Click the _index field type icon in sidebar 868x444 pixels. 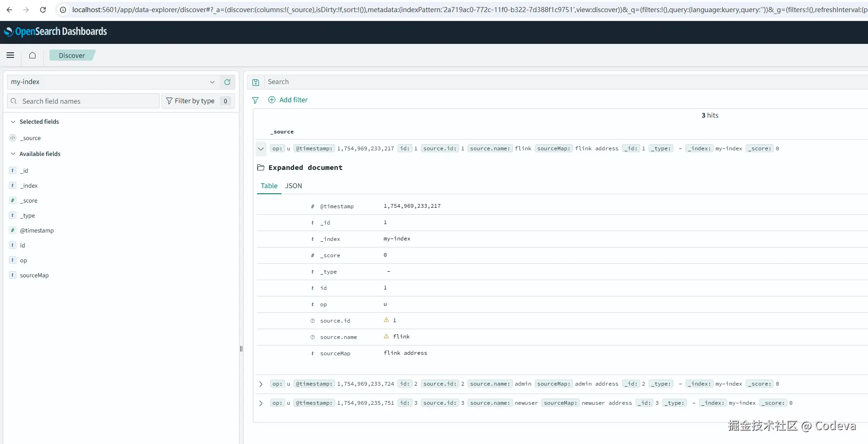[13, 185]
